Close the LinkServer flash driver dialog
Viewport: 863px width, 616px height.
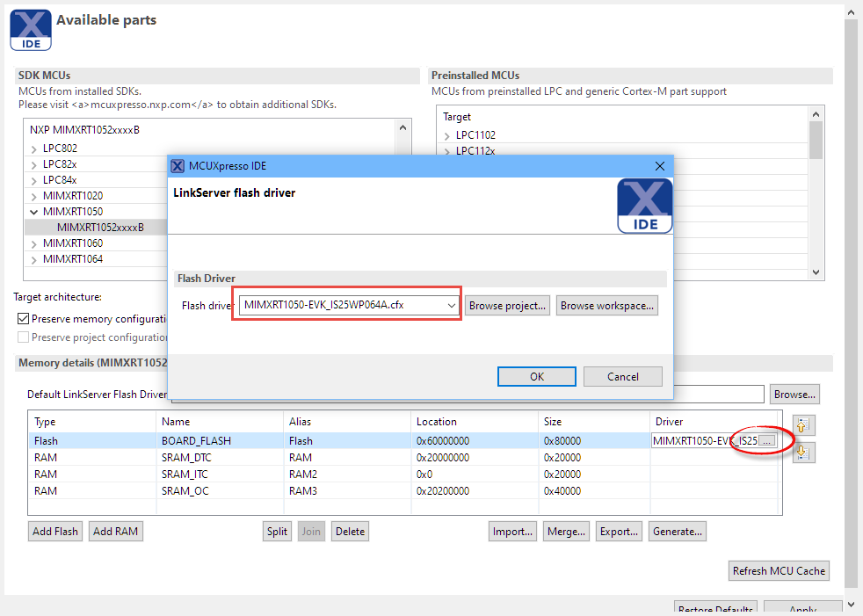(660, 166)
